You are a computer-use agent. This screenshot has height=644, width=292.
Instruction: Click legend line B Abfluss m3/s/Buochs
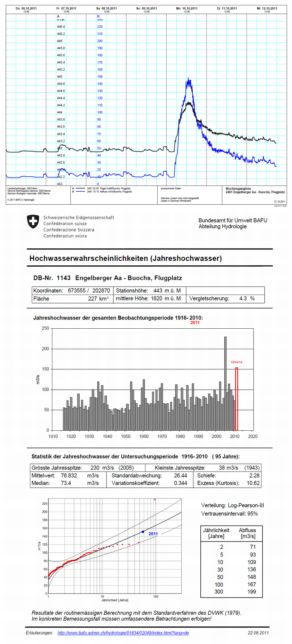click(102, 192)
